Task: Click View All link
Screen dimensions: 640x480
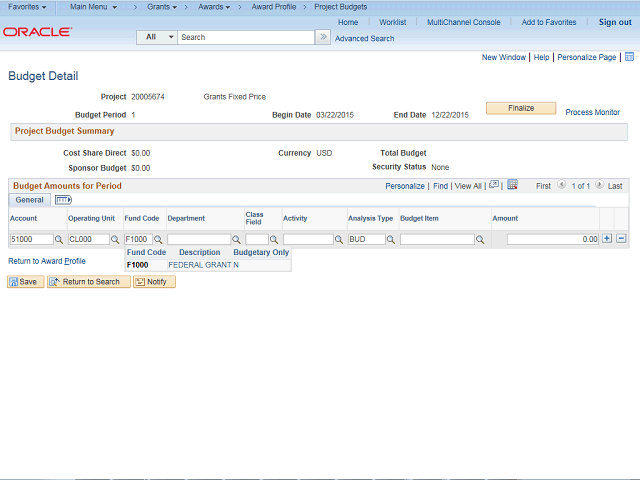Action: click(x=468, y=186)
